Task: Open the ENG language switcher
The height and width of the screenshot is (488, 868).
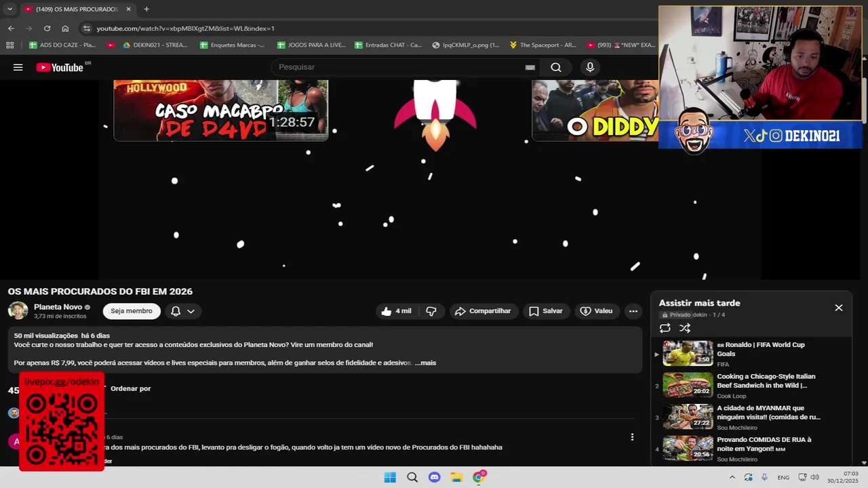Action: [783, 478]
